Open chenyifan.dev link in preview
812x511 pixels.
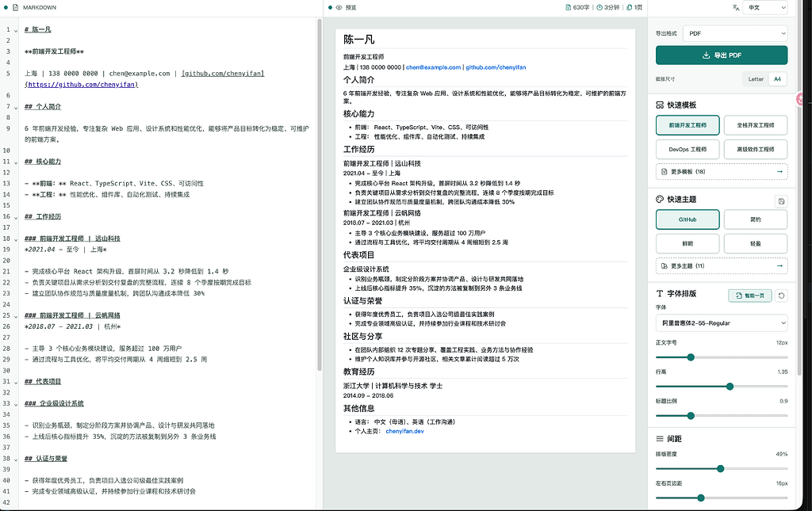click(404, 431)
